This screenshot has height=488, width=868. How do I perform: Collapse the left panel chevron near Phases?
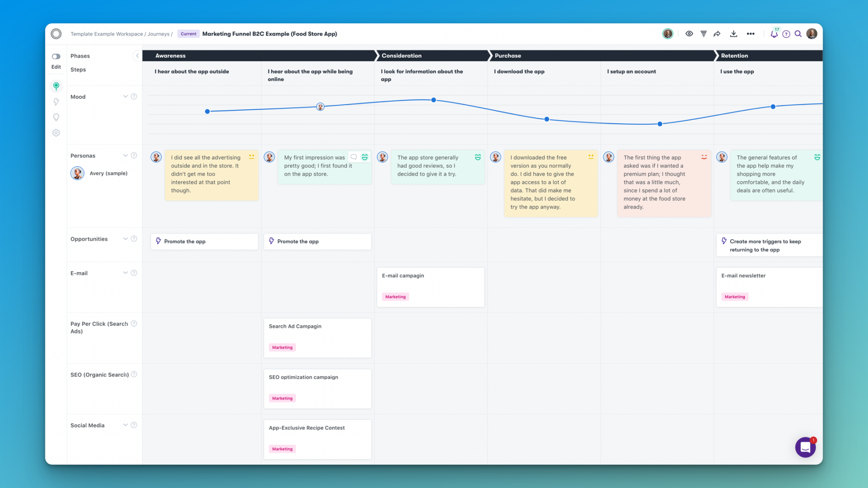(x=137, y=56)
